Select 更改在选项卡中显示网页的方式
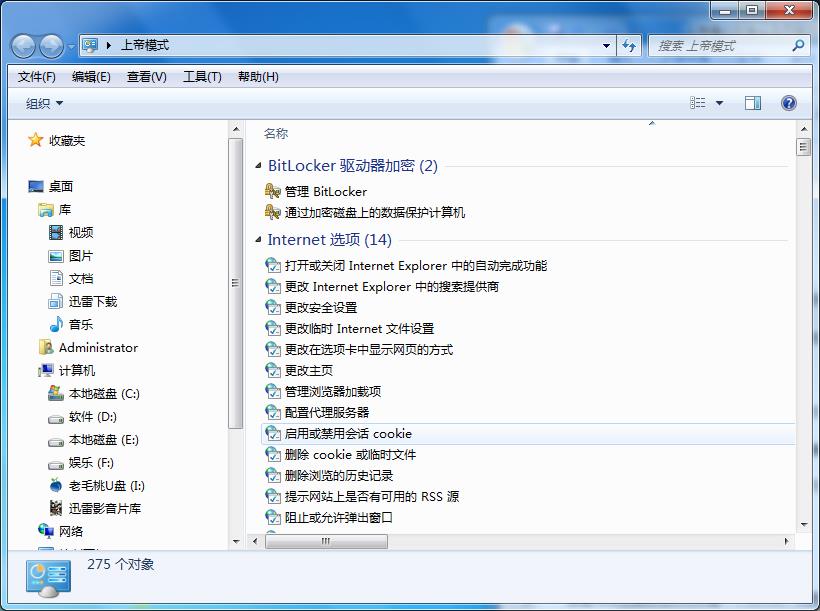The width and height of the screenshot is (820, 611). (x=369, y=349)
